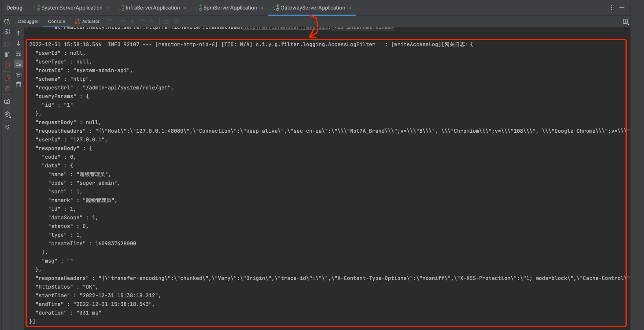The width and height of the screenshot is (644, 330).
Task: Open the Actuator tab
Action: pos(87,22)
